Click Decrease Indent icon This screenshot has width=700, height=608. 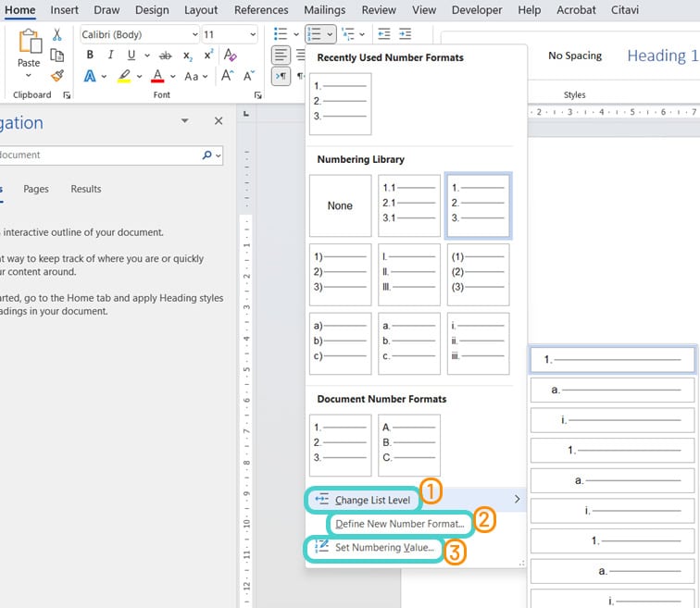tap(384, 34)
